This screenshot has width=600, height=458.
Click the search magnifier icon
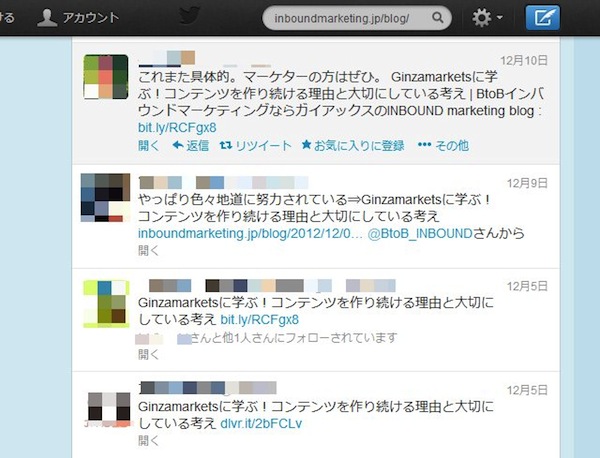(437, 18)
